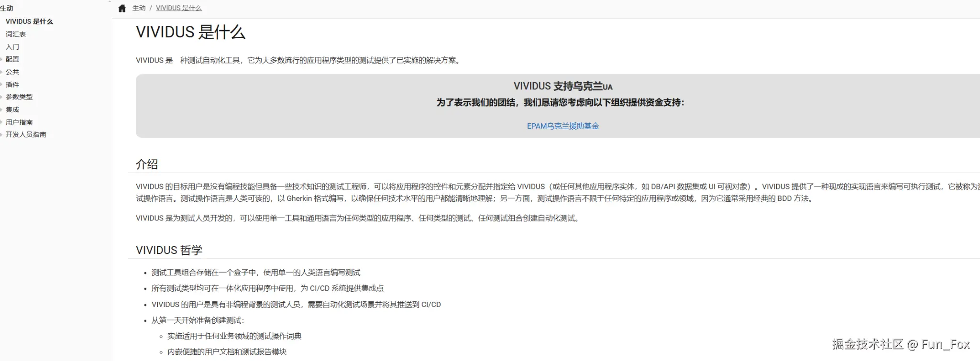Select VIVIDUS 是什么 in the sidebar

coord(29,22)
